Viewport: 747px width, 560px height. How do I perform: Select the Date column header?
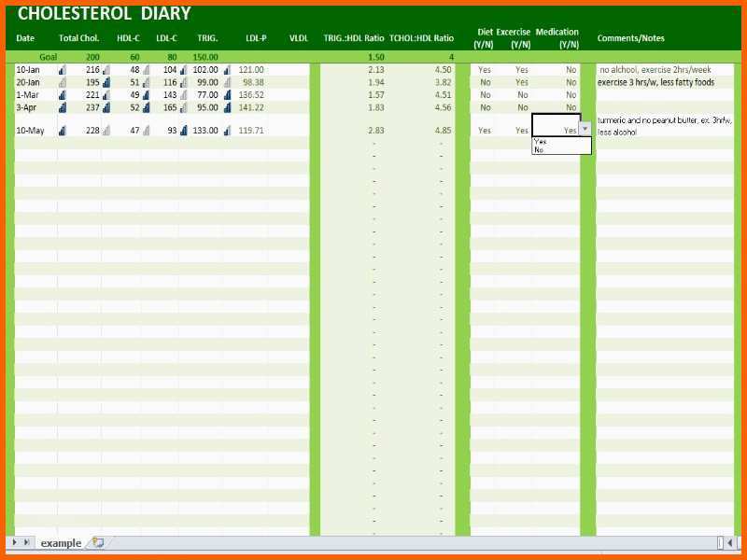click(25, 38)
